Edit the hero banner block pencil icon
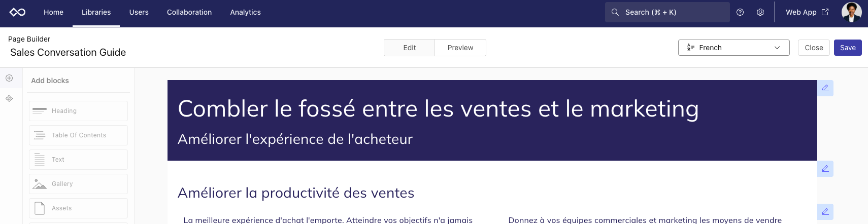The height and width of the screenshot is (224, 868). [x=825, y=88]
